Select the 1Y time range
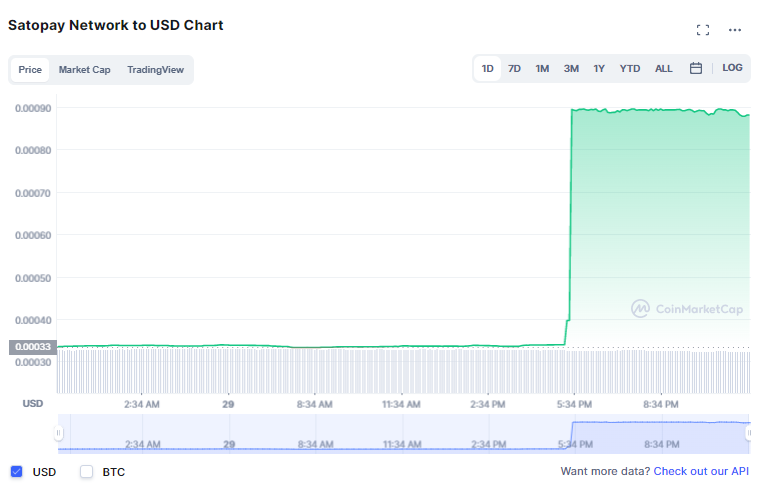 pos(599,69)
